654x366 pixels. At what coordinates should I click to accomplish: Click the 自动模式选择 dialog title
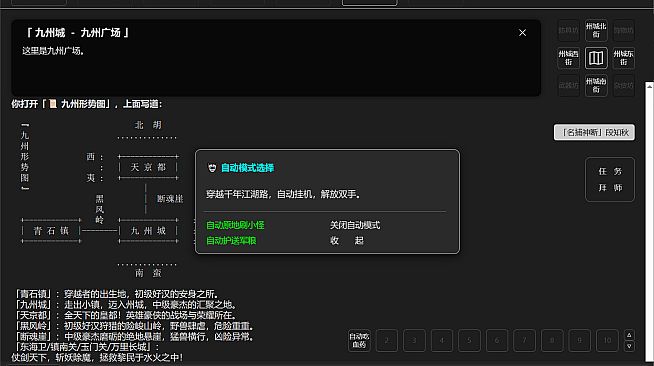247,168
